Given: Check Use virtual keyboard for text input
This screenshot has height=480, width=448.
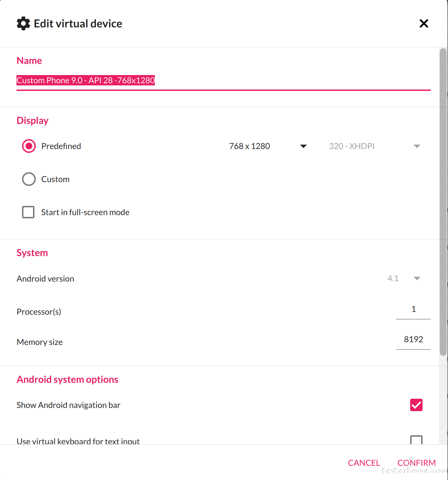Looking at the screenshot, I should pos(416,440).
